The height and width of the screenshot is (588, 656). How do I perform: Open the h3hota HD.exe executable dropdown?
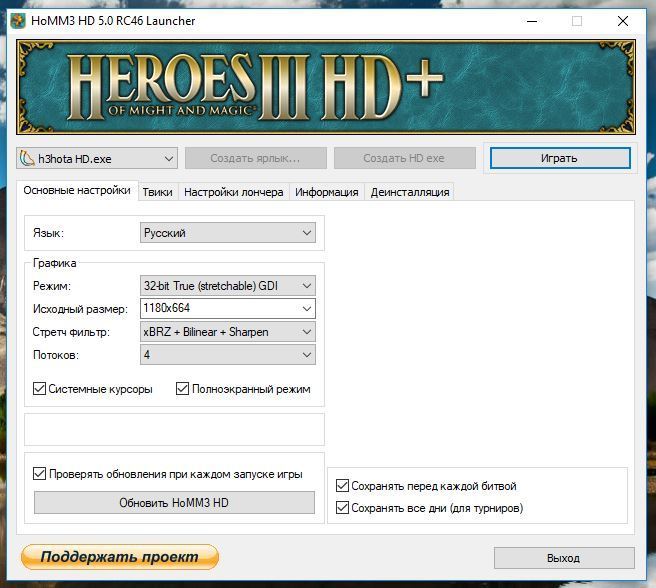(x=97, y=158)
